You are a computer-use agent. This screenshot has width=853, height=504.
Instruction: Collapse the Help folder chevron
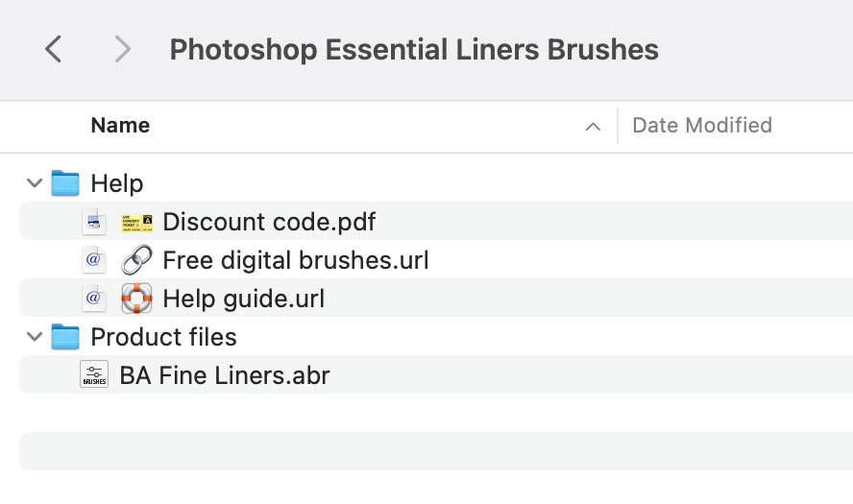point(35,183)
